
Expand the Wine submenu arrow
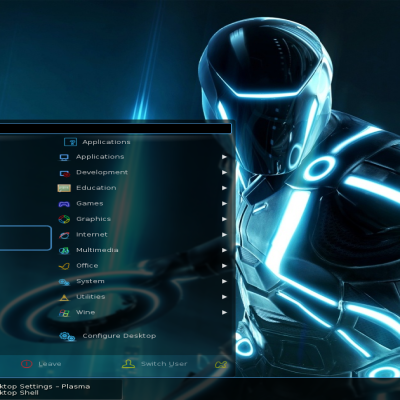click(x=224, y=312)
